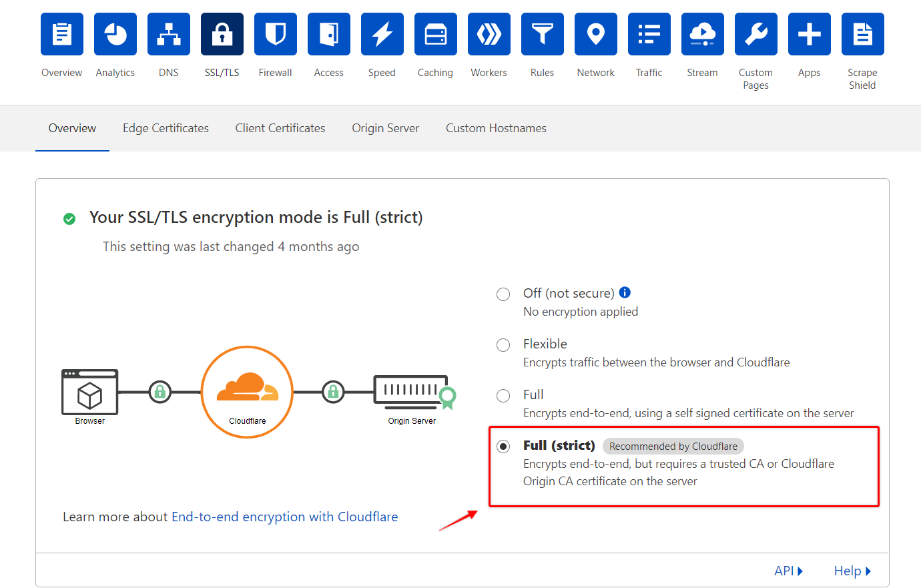Open the Network location pin icon

coord(596,34)
